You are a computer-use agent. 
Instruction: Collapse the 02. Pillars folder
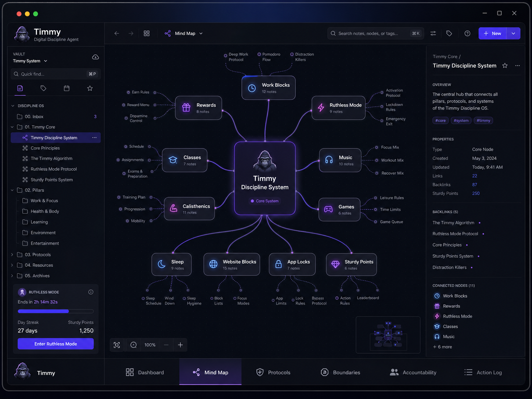12,190
